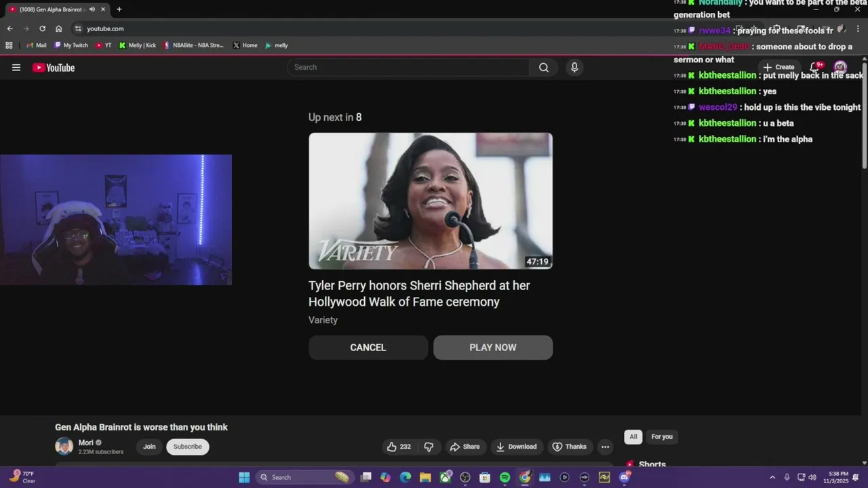Dislike the video with thumbs down

(x=429, y=447)
